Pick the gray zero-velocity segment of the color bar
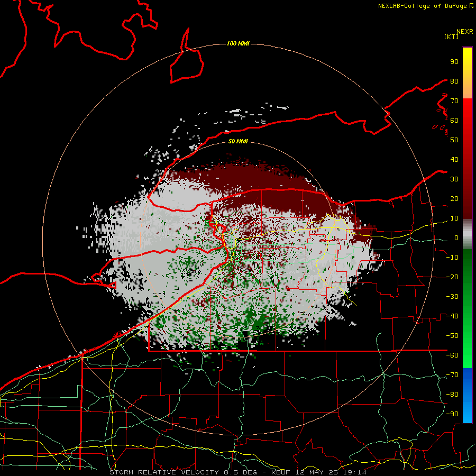 (467, 235)
